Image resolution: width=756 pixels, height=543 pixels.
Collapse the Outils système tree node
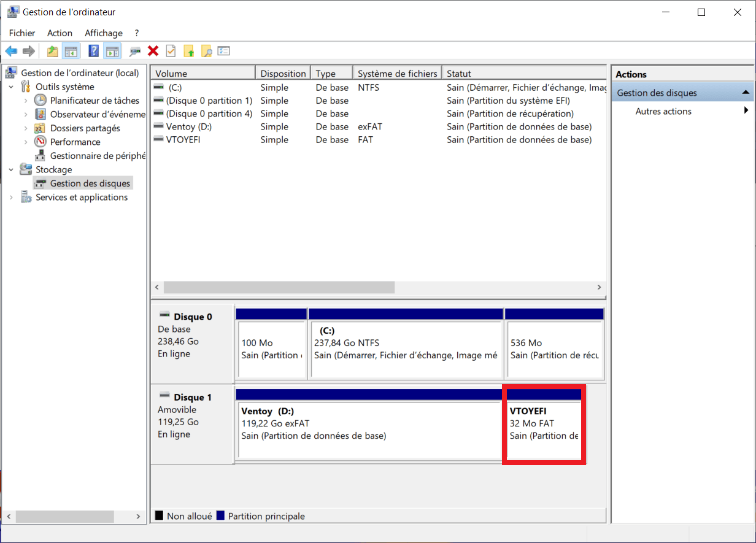(x=11, y=87)
